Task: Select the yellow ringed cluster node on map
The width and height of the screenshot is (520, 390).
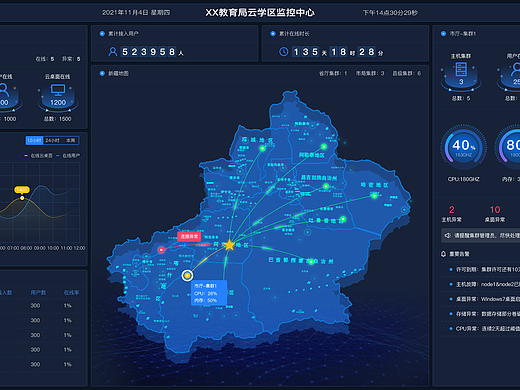Action: 187,275
